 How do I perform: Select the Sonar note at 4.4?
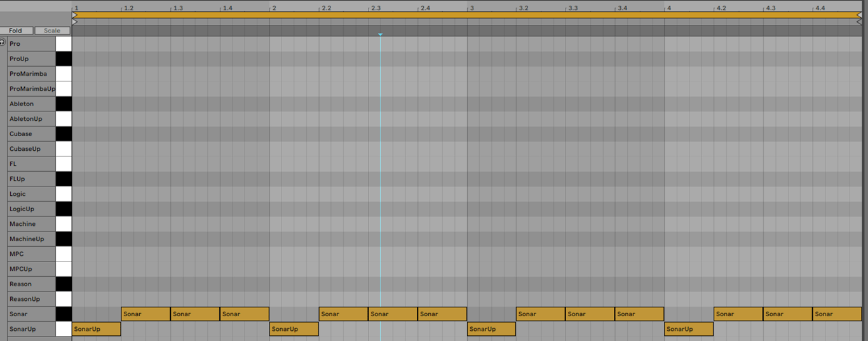837,314
